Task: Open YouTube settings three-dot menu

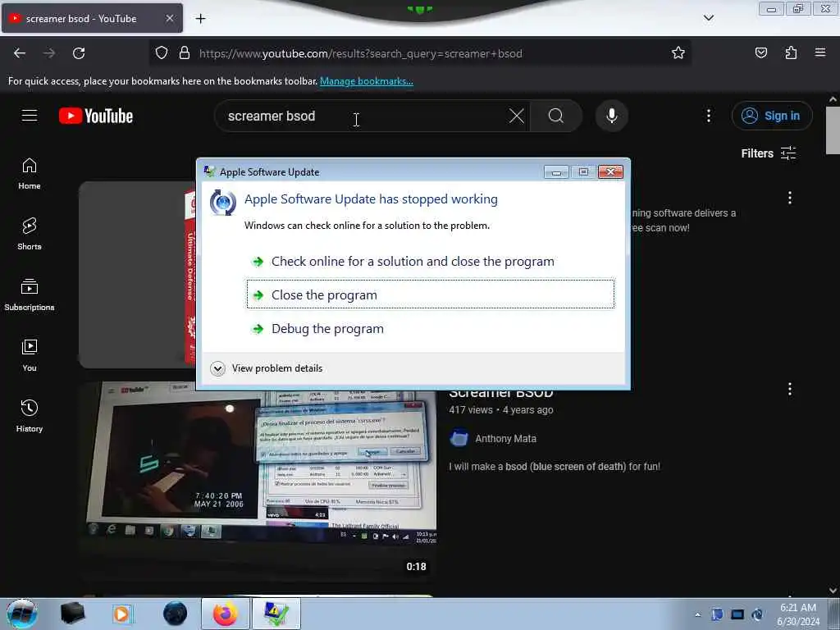Action: pyautogui.click(x=708, y=116)
